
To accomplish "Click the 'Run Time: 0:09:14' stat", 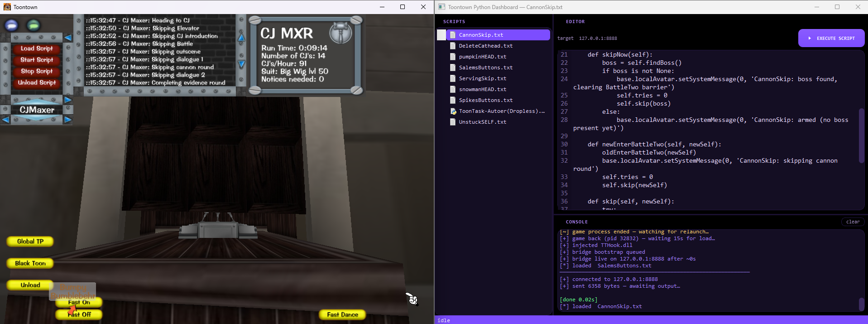I will [294, 48].
